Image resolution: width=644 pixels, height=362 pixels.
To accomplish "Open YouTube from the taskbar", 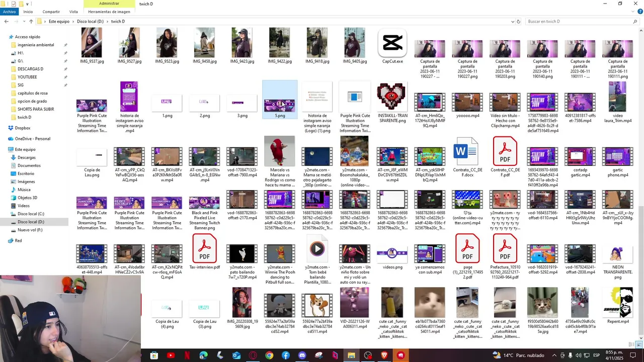I will click(x=171, y=355).
